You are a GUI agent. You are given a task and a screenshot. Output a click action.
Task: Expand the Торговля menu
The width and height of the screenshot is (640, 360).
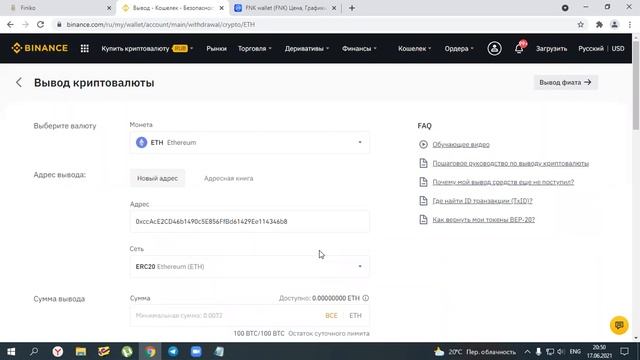coord(255,49)
